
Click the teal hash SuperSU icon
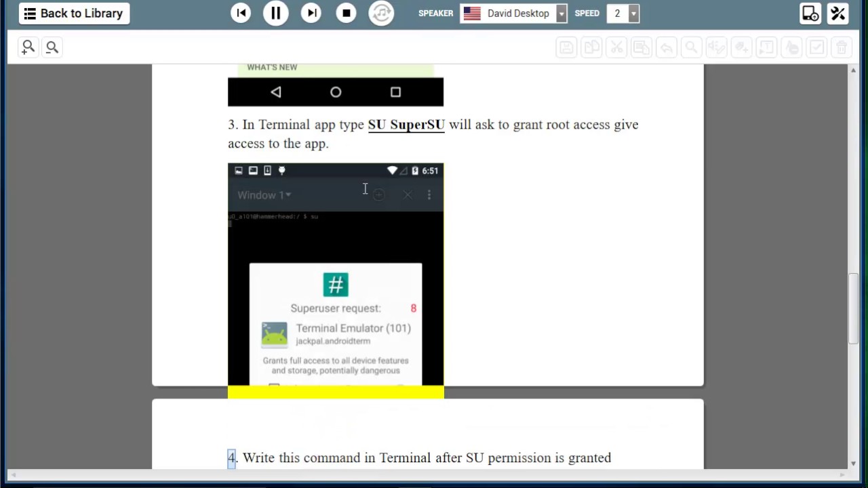point(336,285)
